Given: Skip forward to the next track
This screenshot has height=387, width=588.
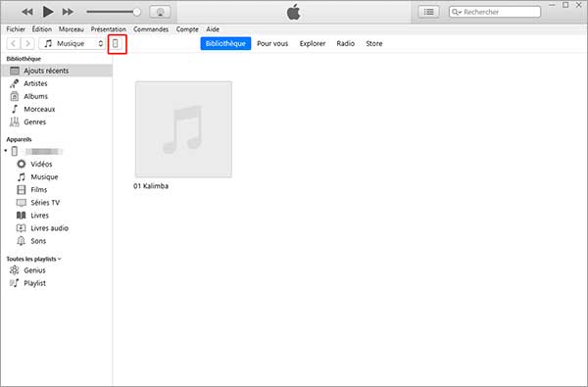Looking at the screenshot, I should pos(68,12).
